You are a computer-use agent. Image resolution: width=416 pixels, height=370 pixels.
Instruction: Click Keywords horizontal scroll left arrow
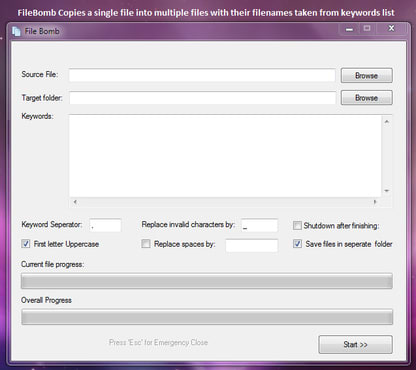point(75,202)
